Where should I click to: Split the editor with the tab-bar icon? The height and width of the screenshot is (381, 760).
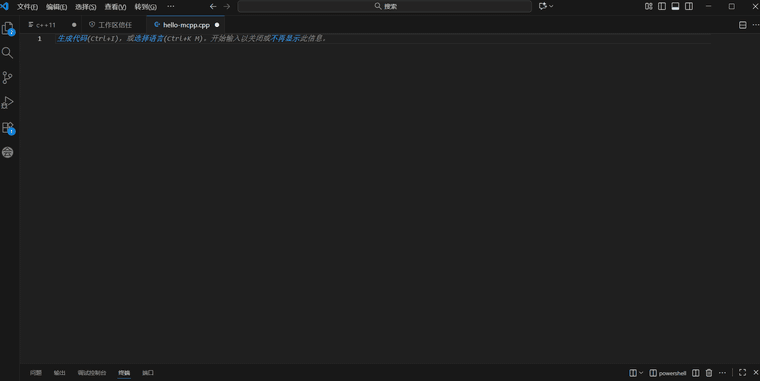tap(743, 25)
